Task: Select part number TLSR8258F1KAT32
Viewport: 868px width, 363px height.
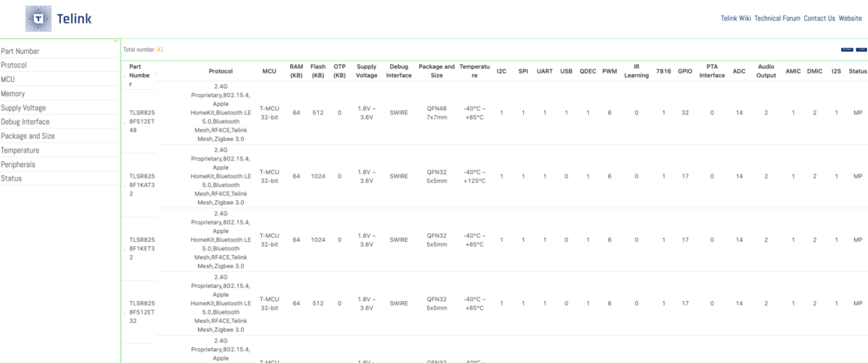Action: point(142,185)
